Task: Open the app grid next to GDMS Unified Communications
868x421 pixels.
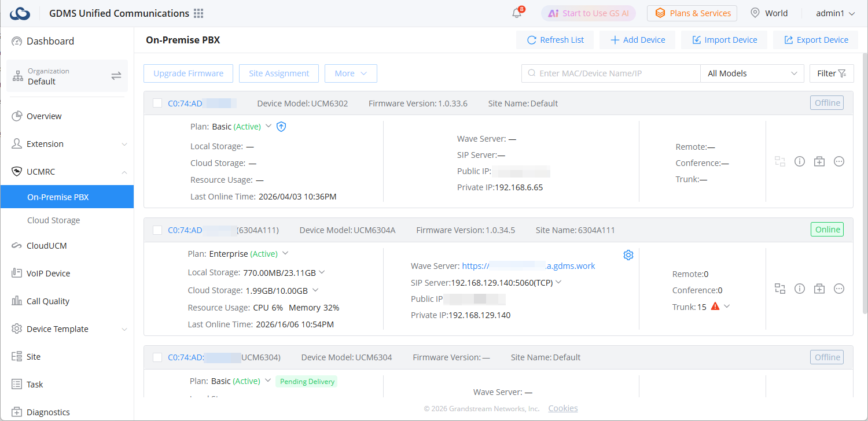Action: [198, 13]
